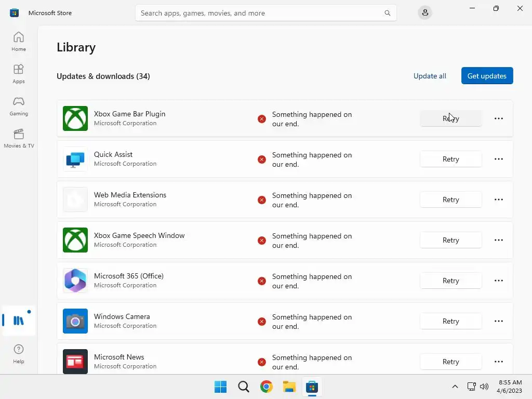Click error icon for Web Media Extensions
532x399 pixels.
(x=262, y=200)
